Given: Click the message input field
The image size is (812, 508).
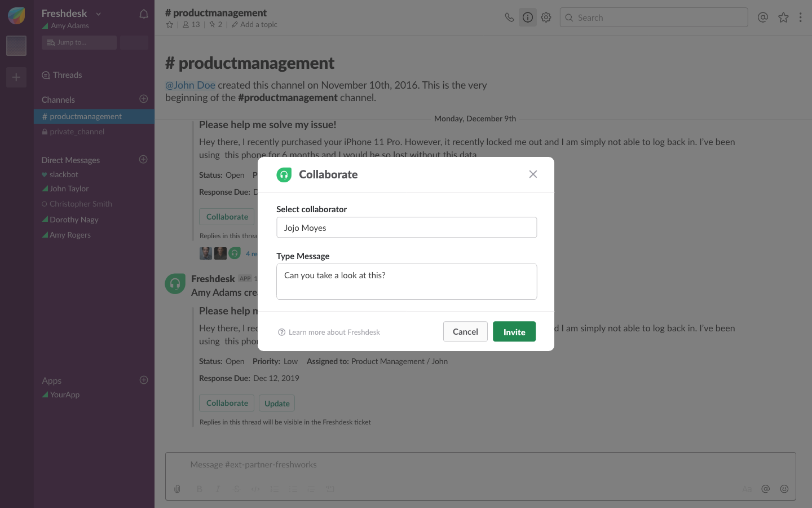Looking at the screenshot, I should pos(480,465).
